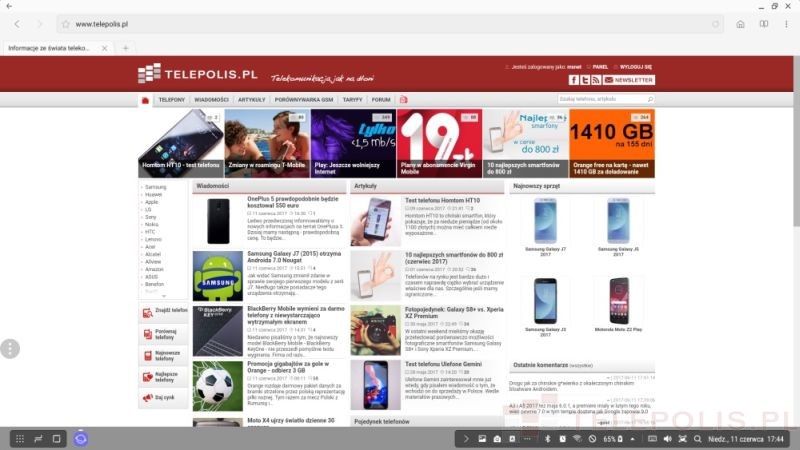
Task: Open the PORÓWNYWARKA GSM menu item
Action: (304, 100)
